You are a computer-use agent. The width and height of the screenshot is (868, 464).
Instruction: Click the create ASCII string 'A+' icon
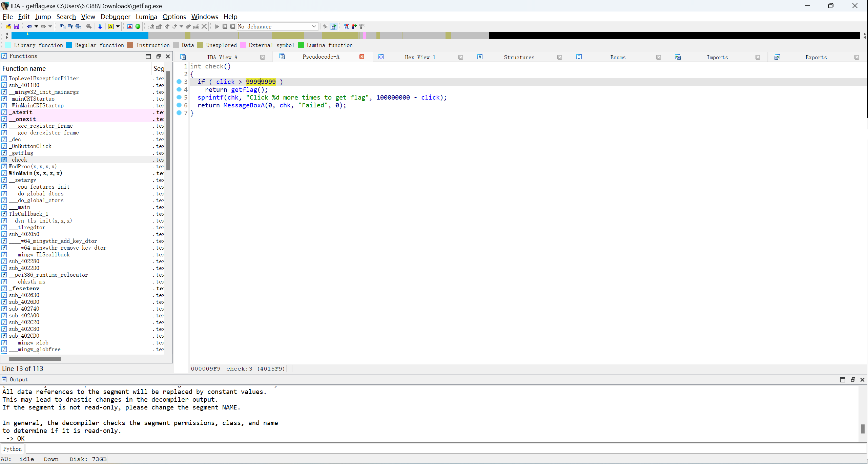click(x=166, y=26)
